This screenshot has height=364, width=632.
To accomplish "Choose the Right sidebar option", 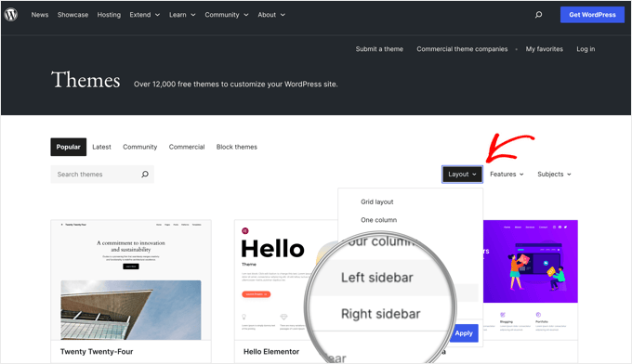I will click(x=381, y=314).
